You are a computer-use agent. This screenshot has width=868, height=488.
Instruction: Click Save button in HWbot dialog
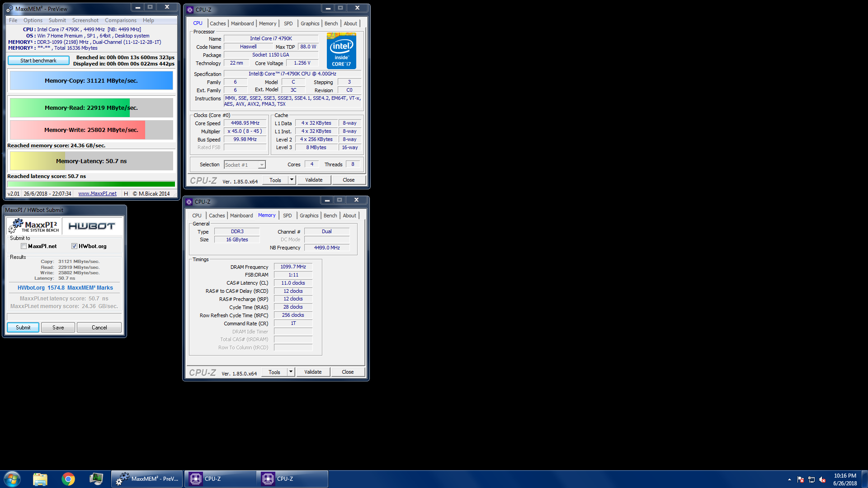(x=58, y=328)
